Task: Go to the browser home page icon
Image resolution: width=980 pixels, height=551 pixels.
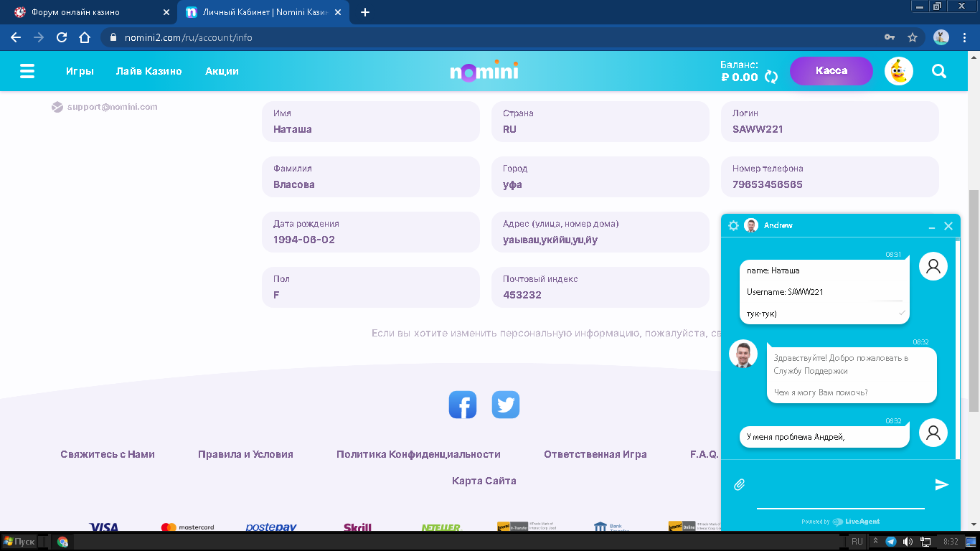Action: click(85, 37)
